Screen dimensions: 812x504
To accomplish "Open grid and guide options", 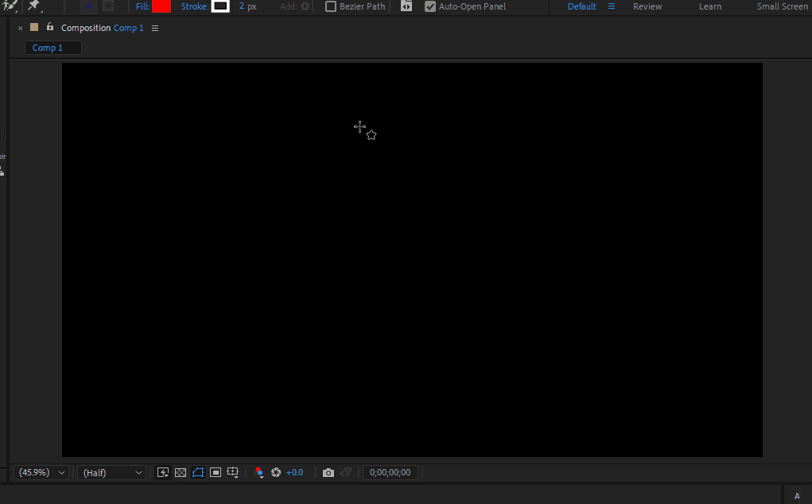I will click(x=233, y=472).
